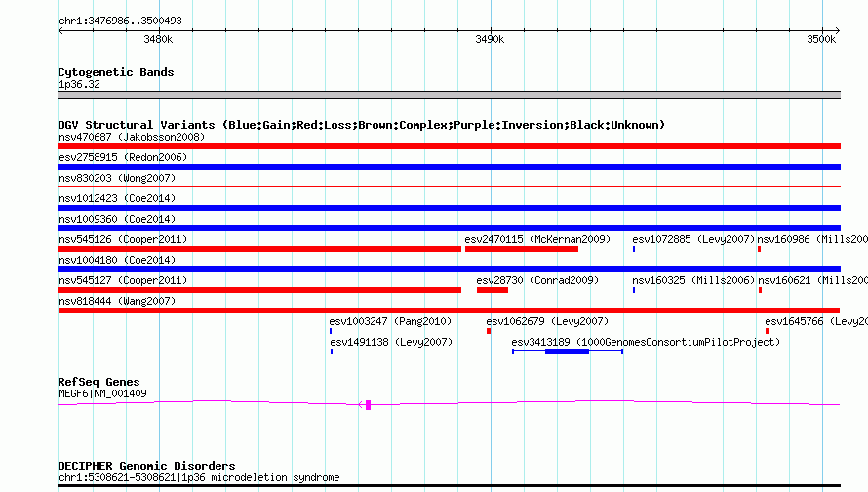This screenshot has width=868, height=492.
Task: Click the chr1:3476986..3500493 coordinate label
Action: click(x=120, y=20)
